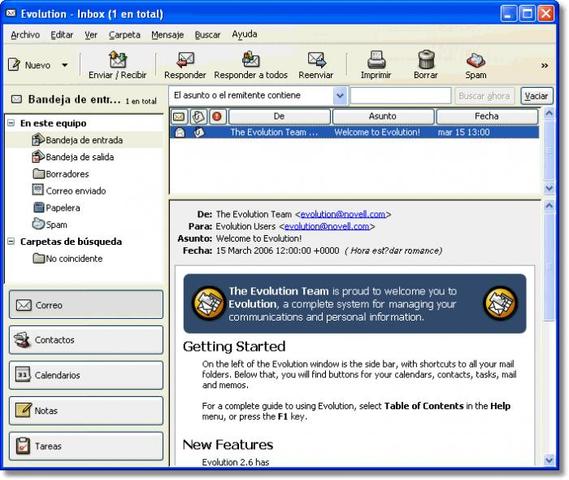This screenshot has height=480, width=569.
Task: Click the Imprimir printer icon
Action: (x=376, y=60)
